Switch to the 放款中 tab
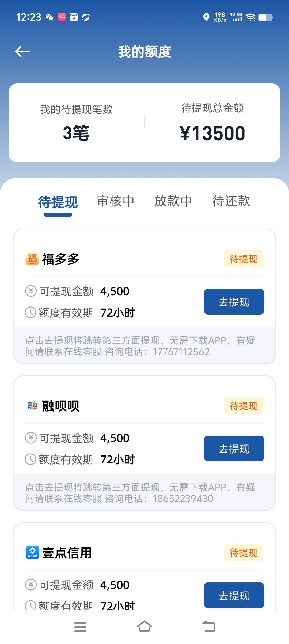 point(173,201)
